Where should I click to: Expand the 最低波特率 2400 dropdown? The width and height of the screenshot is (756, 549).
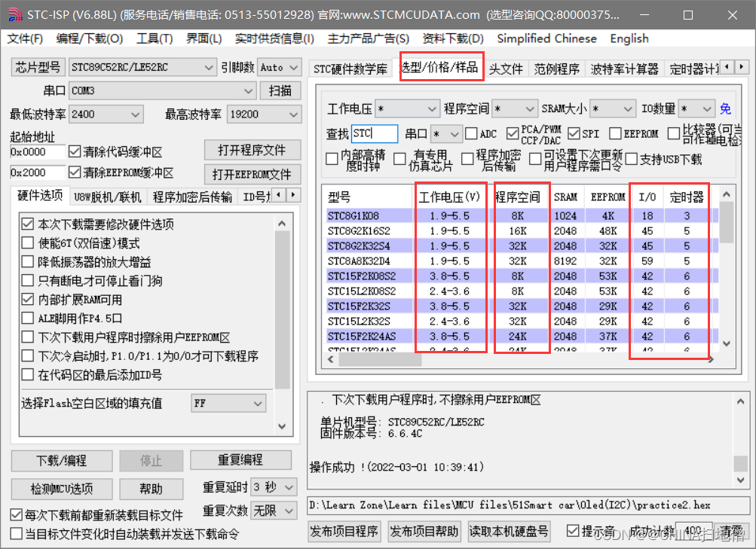[x=135, y=114]
